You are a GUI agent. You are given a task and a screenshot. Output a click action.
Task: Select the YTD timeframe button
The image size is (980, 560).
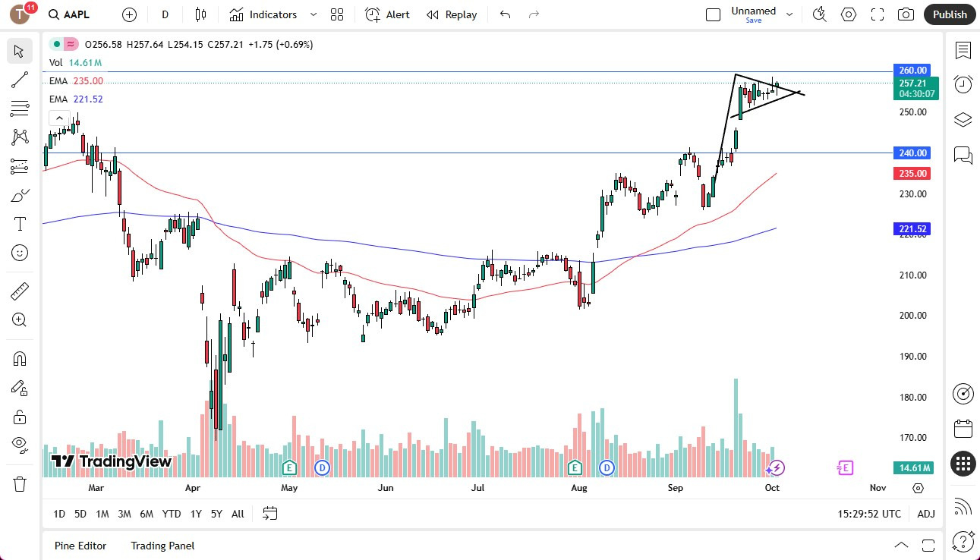click(171, 514)
